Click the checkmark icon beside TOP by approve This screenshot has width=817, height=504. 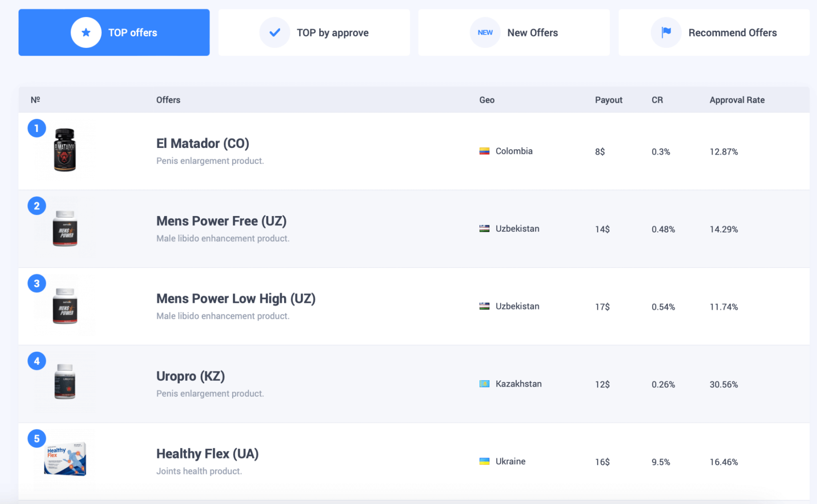tap(275, 33)
